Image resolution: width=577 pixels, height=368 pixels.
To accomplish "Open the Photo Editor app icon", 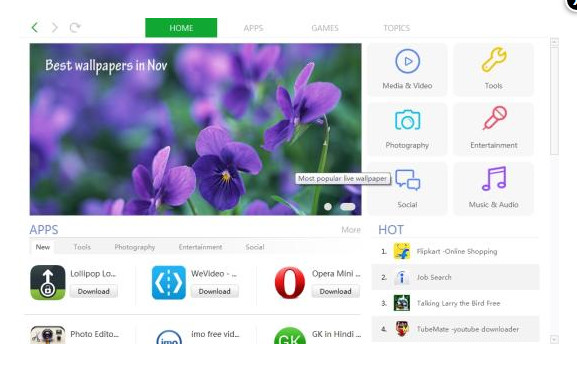I will click(x=47, y=335).
